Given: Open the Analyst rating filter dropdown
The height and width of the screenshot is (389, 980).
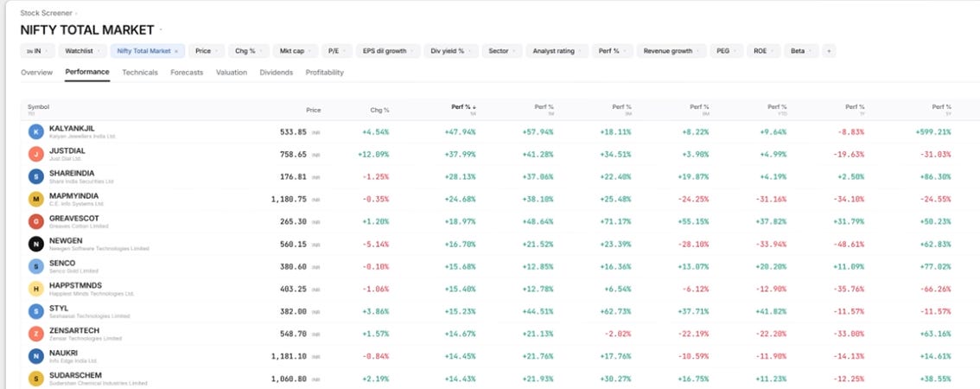Looking at the screenshot, I should [557, 51].
